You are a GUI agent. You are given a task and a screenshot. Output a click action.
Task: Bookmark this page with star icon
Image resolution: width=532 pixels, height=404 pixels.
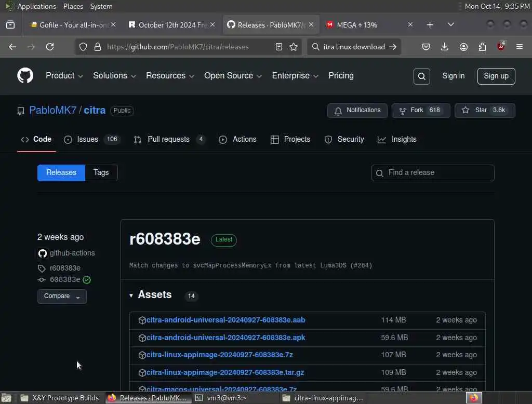tap(294, 47)
